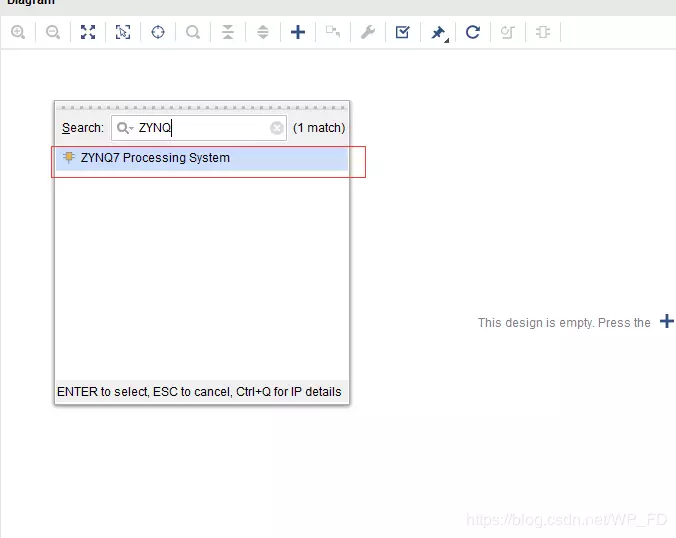Viewport: 676px width, 538px height.
Task: Click the Pin toolbar icon
Action: tap(438, 33)
